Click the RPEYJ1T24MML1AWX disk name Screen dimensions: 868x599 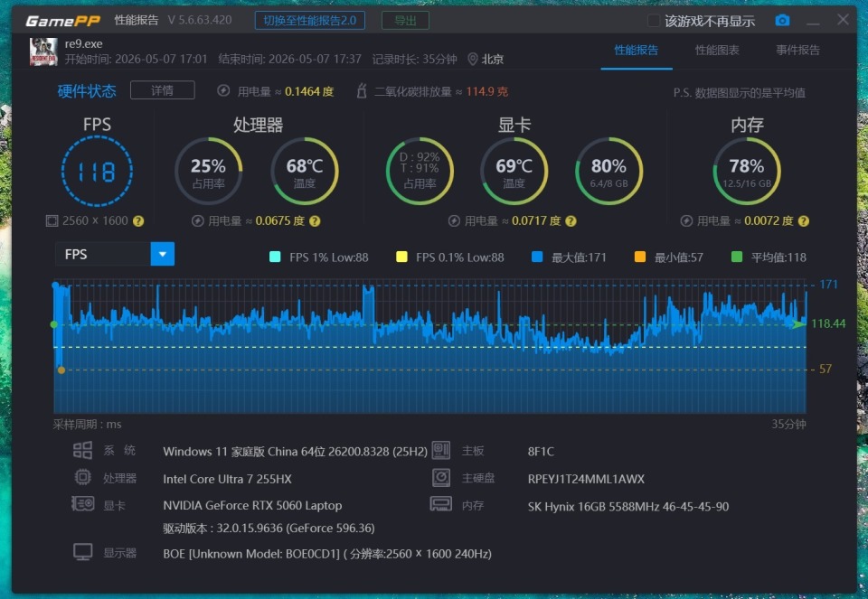pos(586,479)
